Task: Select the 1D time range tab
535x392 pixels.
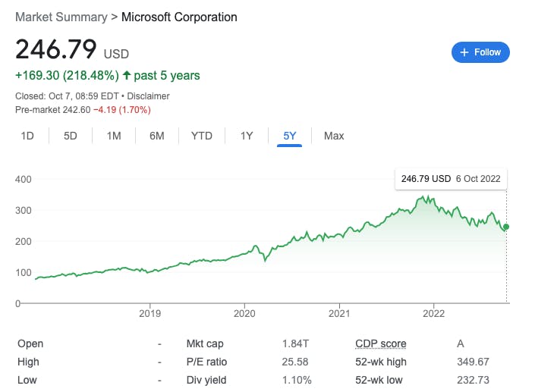Action: 27,136
